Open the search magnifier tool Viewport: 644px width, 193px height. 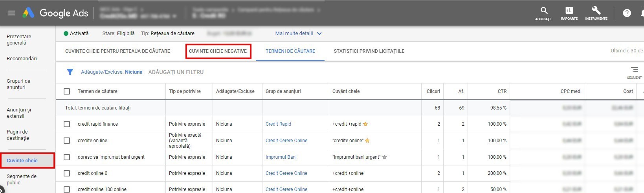[544, 11]
